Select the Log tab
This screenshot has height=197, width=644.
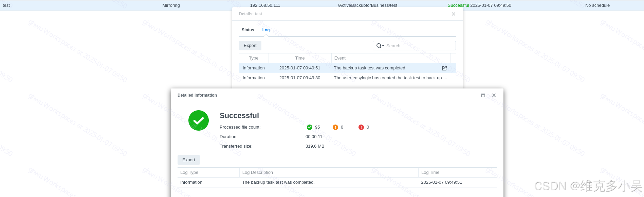(x=266, y=30)
